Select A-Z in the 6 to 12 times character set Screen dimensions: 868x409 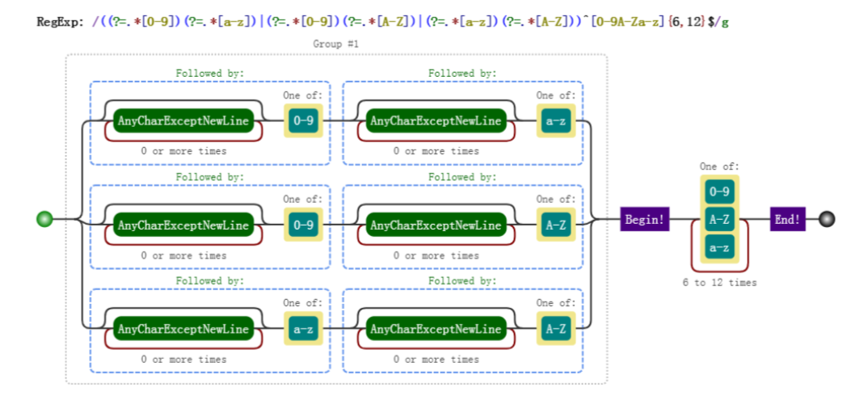[x=719, y=219]
